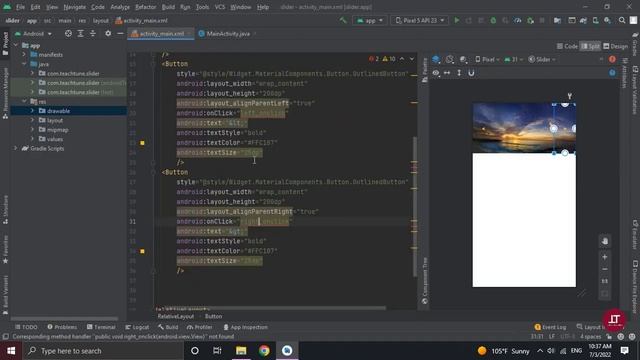The width and height of the screenshot is (640, 360).
Task: Switch editor to Code view
Action: [567, 46]
